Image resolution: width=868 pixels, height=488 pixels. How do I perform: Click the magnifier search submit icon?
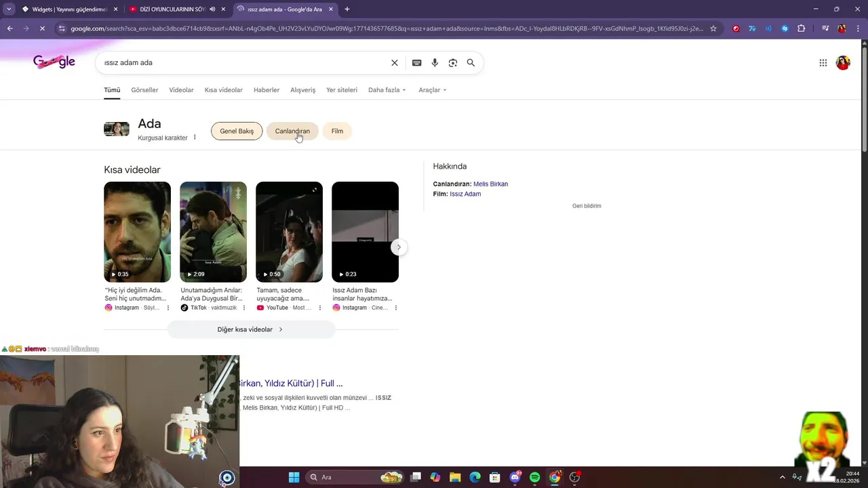pos(471,62)
